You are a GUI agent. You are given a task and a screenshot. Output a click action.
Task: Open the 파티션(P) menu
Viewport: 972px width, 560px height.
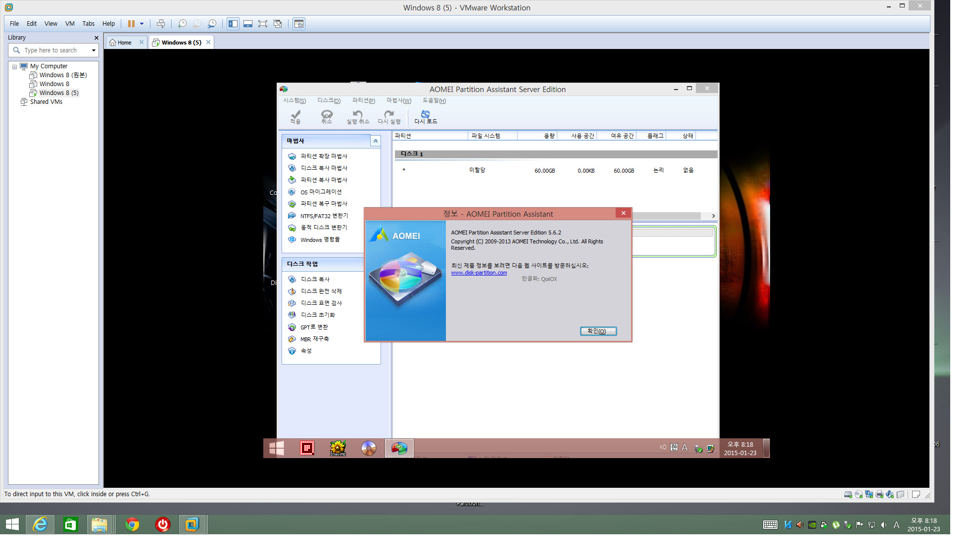[363, 101]
